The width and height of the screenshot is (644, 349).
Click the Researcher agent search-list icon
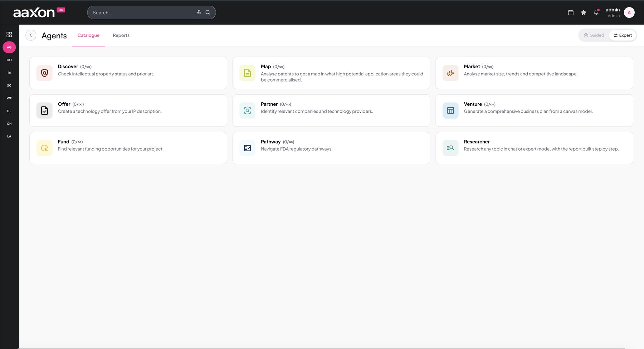click(450, 148)
